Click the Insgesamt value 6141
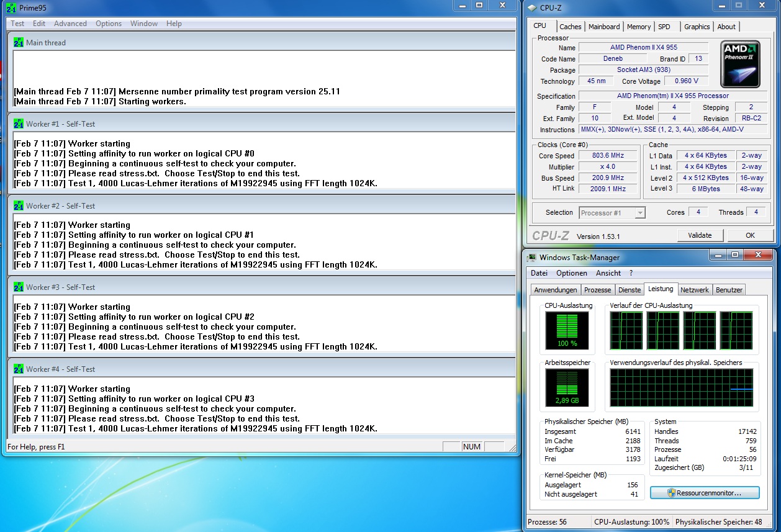781x532 pixels. [633, 431]
